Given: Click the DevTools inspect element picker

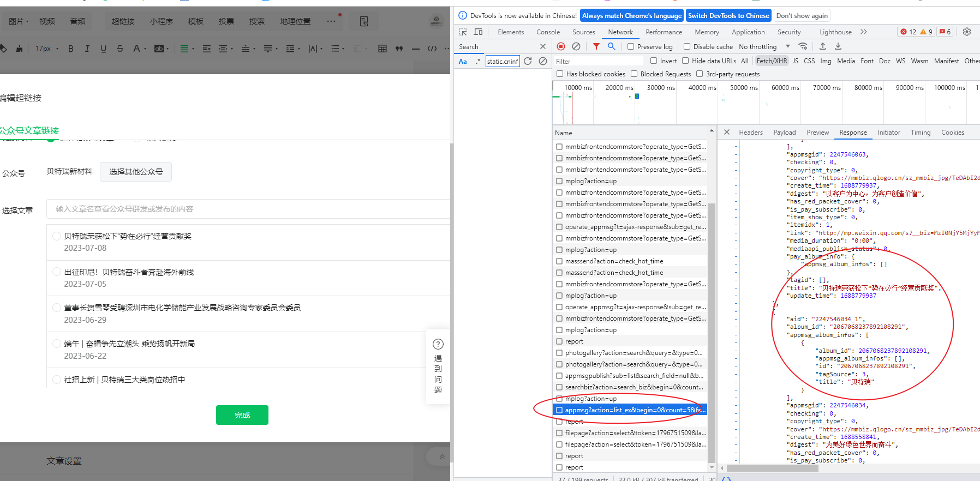Looking at the screenshot, I should coord(463,32).
